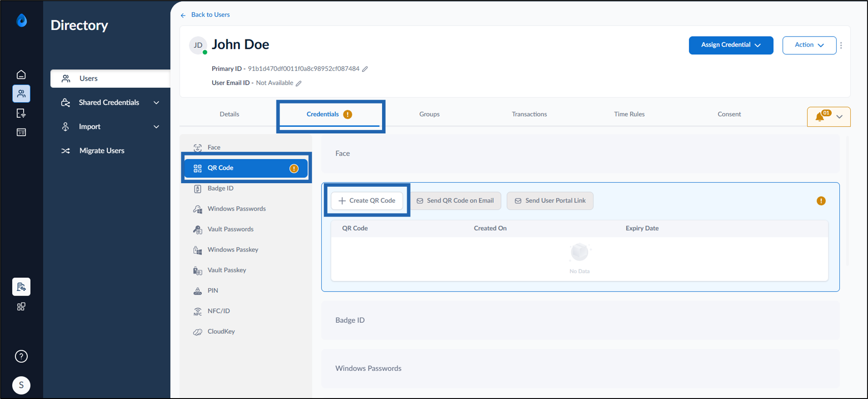Click the S user avatar at bottom

pos(21,385)
